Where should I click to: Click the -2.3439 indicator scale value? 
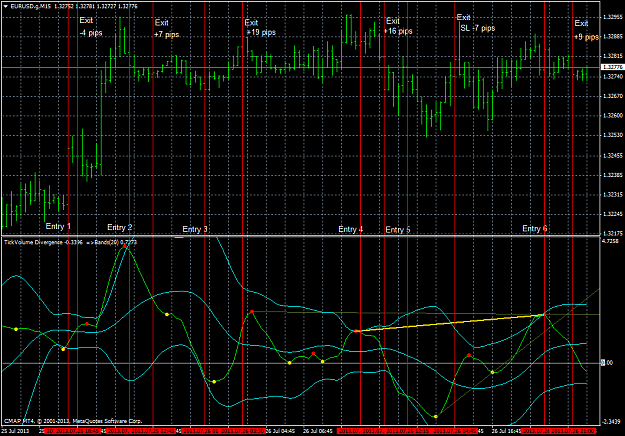pyautogui.click(x=611, y=422)
